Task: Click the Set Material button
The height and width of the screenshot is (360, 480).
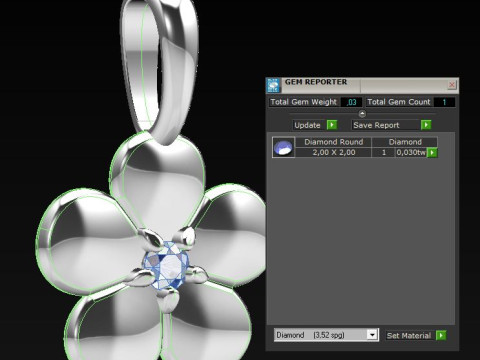Action: 409,335
